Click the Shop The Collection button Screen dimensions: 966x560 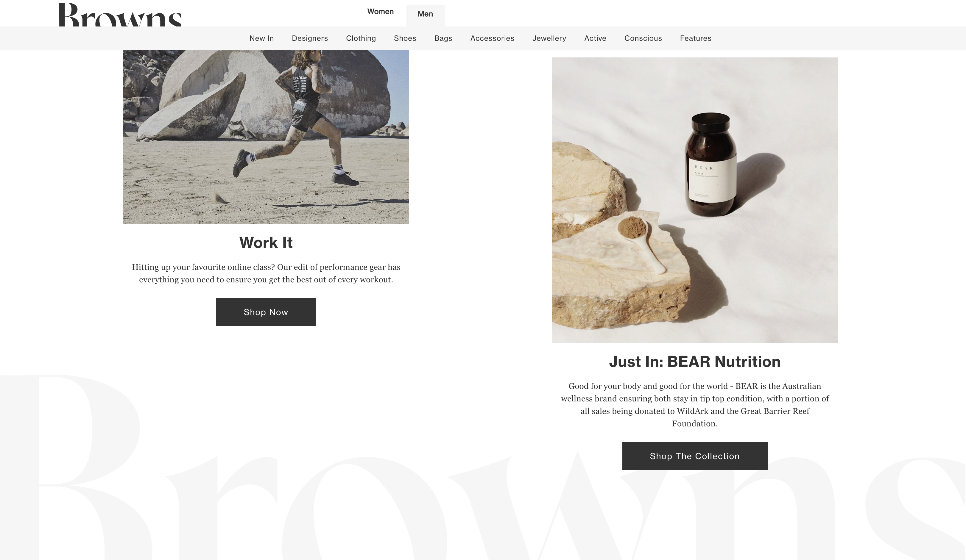695,456
